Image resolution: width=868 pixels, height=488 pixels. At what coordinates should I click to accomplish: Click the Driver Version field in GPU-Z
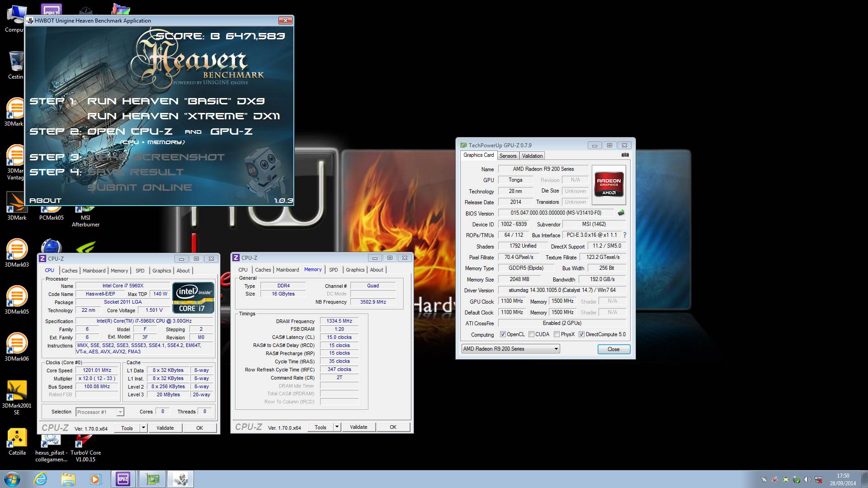(x=562, y=290)
